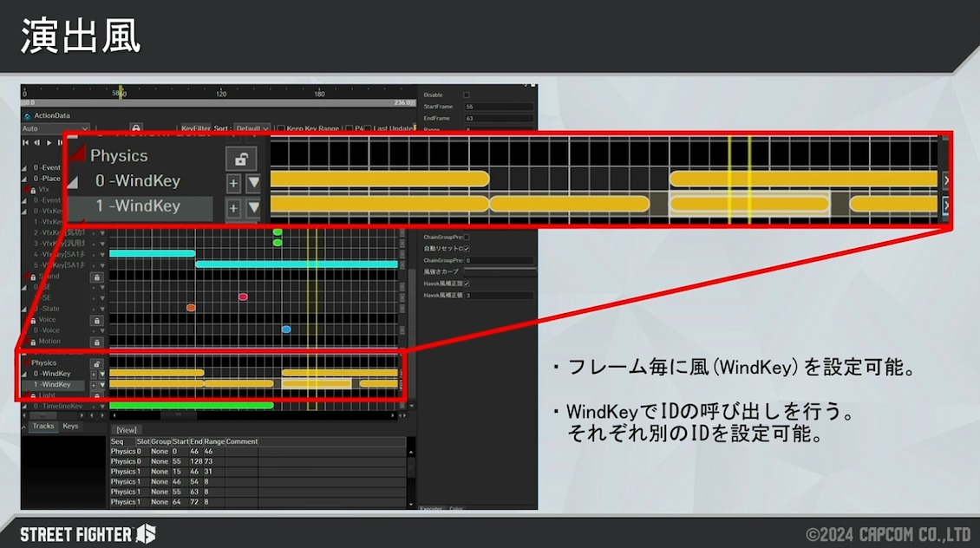The image size is (980, 548).
Task: Toggle the Motion track lock button
Action: (96, 342)
